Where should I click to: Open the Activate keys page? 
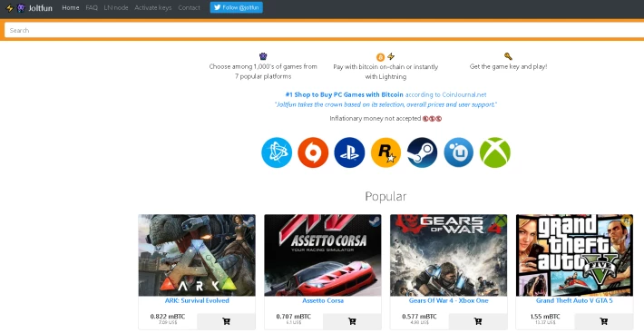point(152,8)
